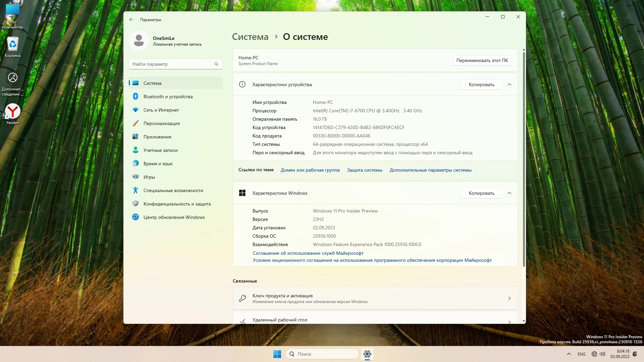The width and height of the screenshot is (644, 362).
Task: Show hidden system tray icons
Action: pyautogui.click(x=569, y=354)
